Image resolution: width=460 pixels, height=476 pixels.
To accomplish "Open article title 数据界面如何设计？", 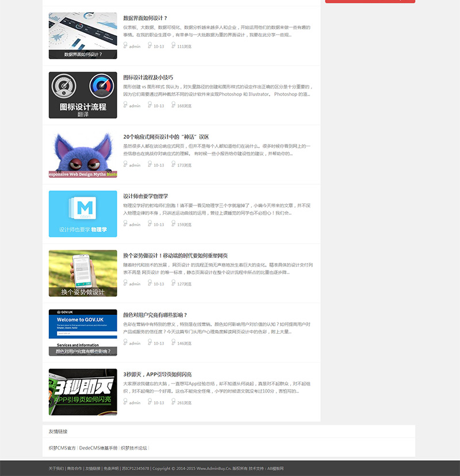I will pos(145,18).
